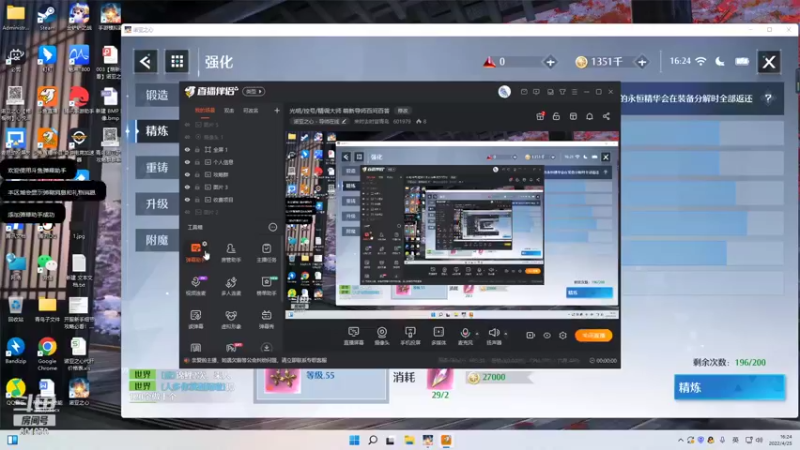
Task: Go back with the game arrow button
Action: tap(145, 62)
